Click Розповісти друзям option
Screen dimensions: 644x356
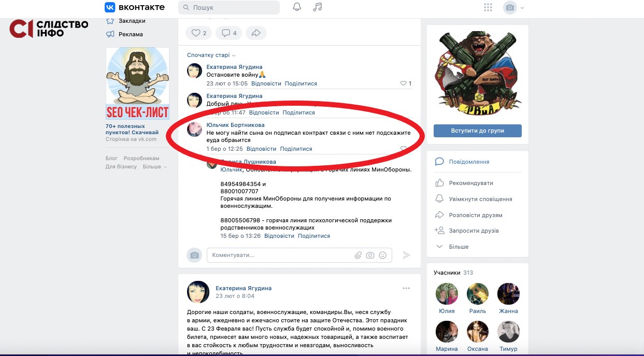tap(476, 215)
